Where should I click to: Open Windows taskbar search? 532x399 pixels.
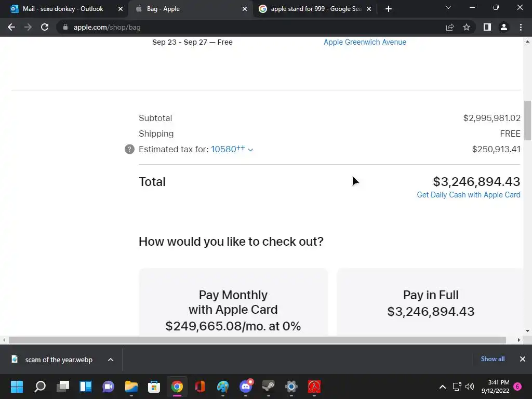[39, 387]
